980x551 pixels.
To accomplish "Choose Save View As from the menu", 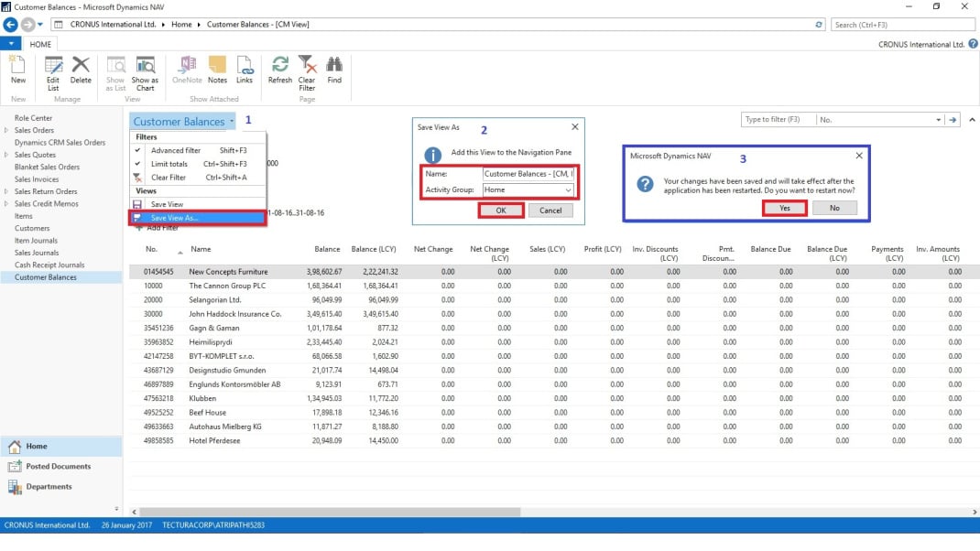I will point(174,218).
